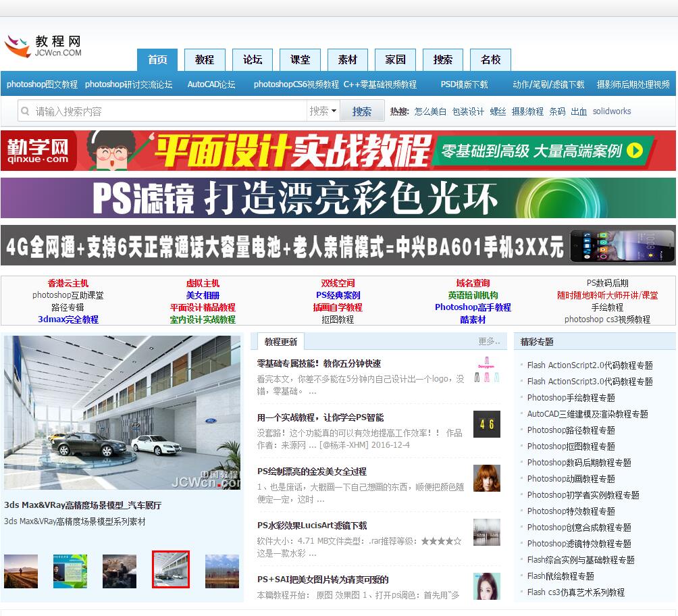Viewport: 678px width, 616px height.
Task: Open the 美女相册 link
Action: pyautogui.click(x=203, y=295)
